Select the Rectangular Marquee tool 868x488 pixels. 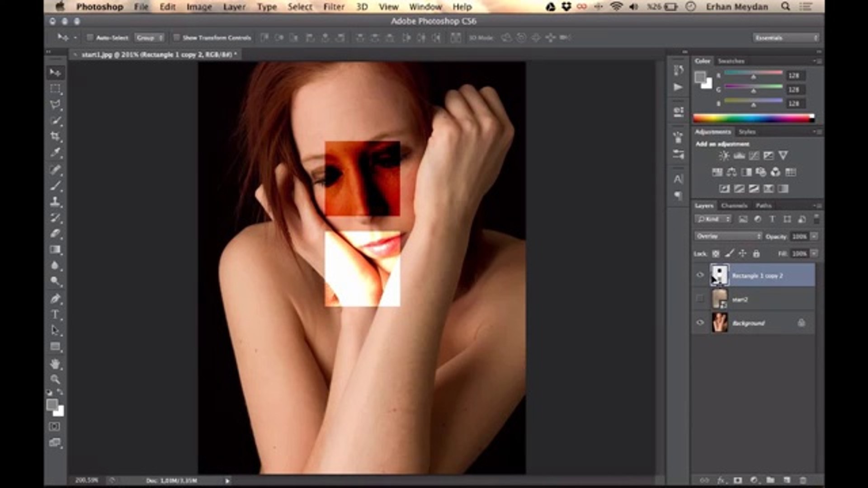[x=55, y=89]
